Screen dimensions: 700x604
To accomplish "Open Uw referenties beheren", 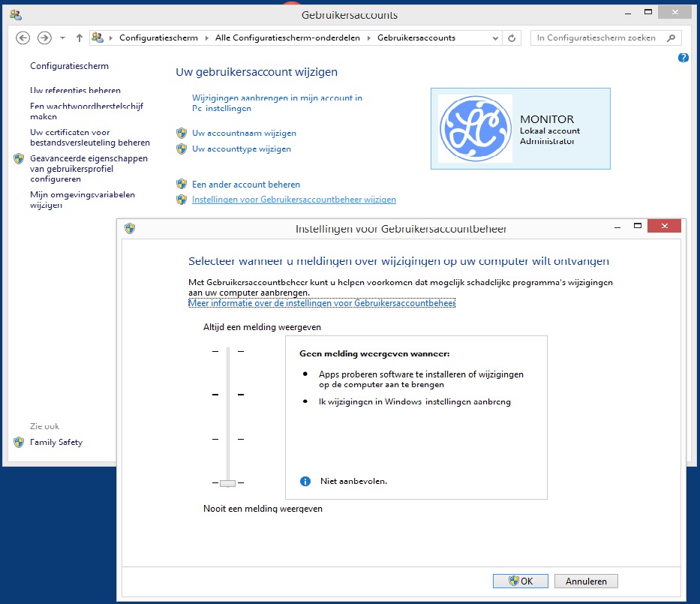I will (75, 90).
